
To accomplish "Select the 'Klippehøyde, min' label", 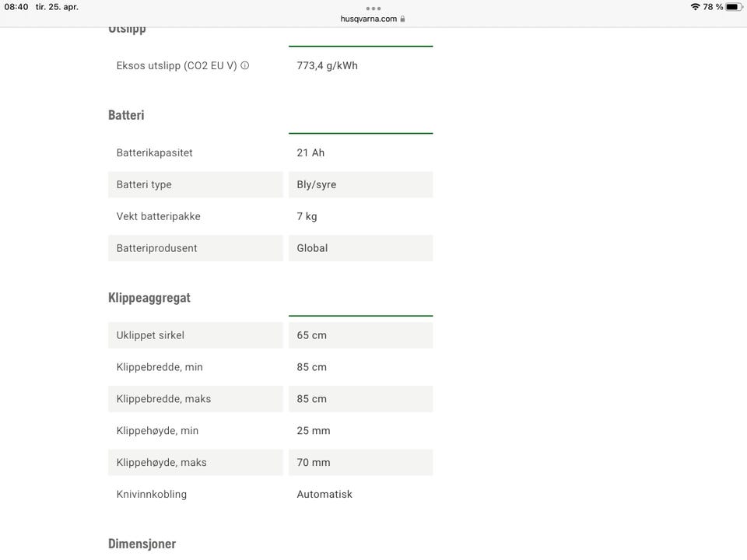I will pos(158,431).
